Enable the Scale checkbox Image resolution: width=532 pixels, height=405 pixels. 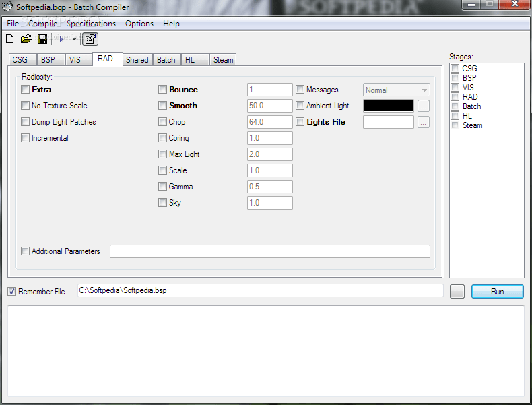pos(162,170)
